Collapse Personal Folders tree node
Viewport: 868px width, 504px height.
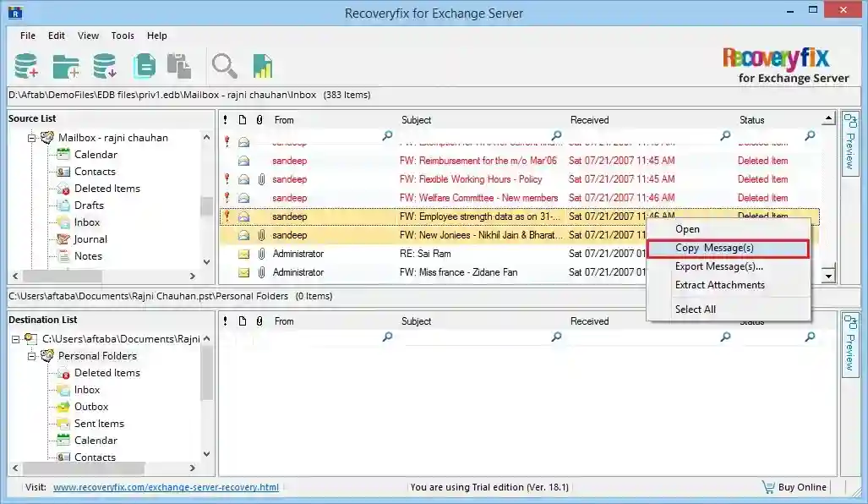click(x=31, y=355)
